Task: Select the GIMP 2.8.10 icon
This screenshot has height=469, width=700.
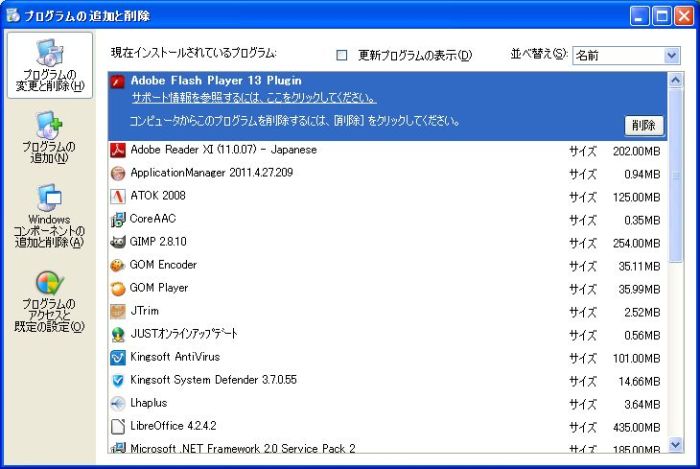Action: click(x=117, y=242)
